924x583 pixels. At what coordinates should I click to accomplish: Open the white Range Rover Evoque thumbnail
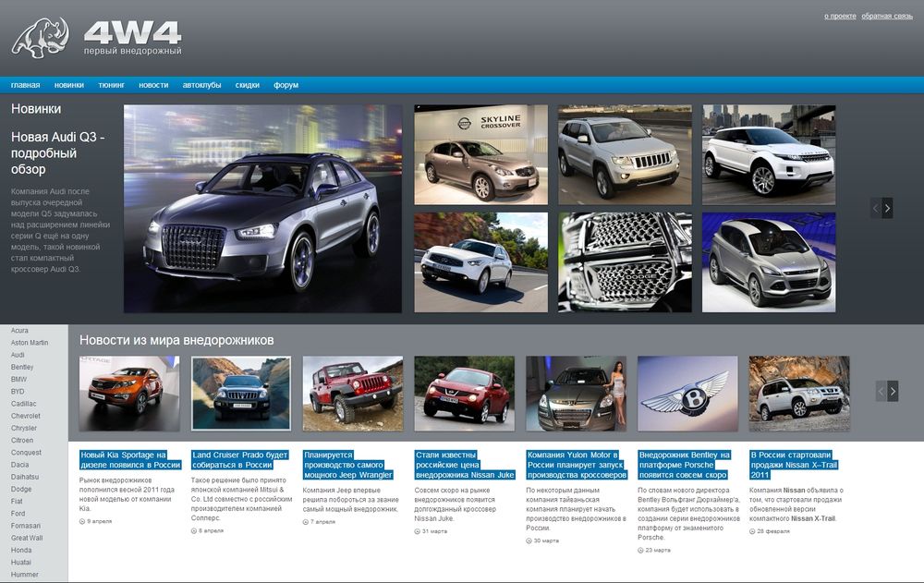pos(769,155)
